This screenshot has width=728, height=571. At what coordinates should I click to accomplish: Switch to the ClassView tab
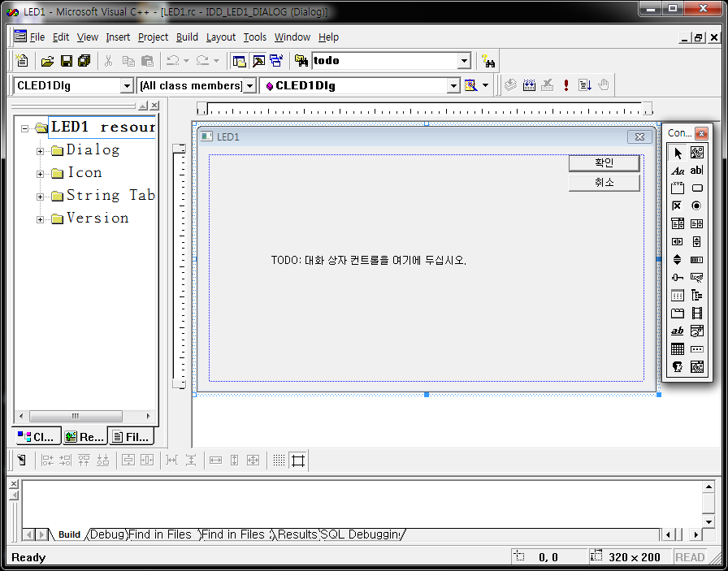pos(37,436)
